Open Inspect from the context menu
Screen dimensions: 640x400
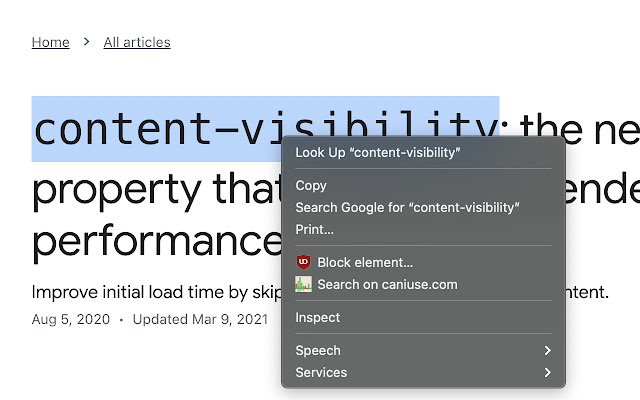tap(318, 318)
